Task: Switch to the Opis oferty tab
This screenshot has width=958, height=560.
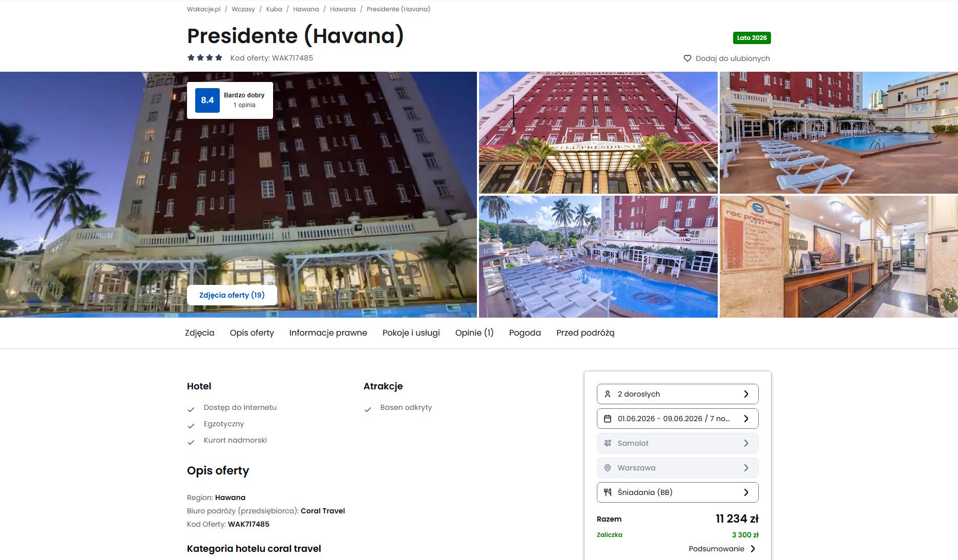Action: (252, 333)
